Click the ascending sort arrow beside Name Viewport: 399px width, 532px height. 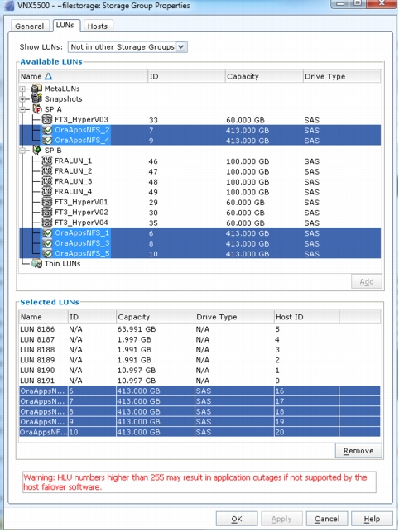(x=49, y=76)
